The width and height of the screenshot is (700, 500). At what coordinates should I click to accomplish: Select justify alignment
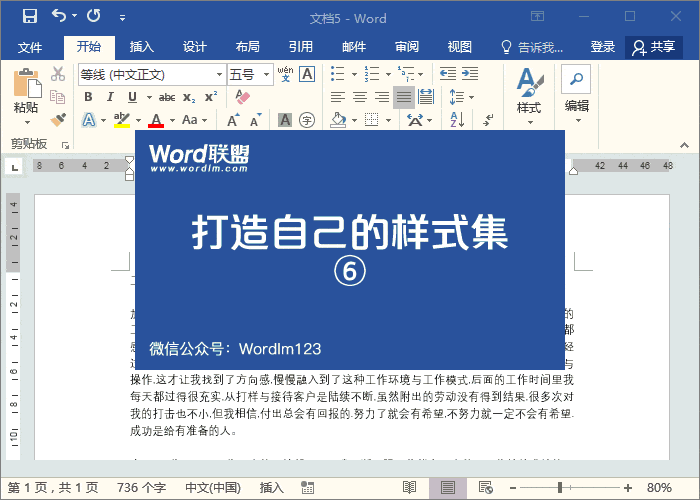(x=404, y=97)
